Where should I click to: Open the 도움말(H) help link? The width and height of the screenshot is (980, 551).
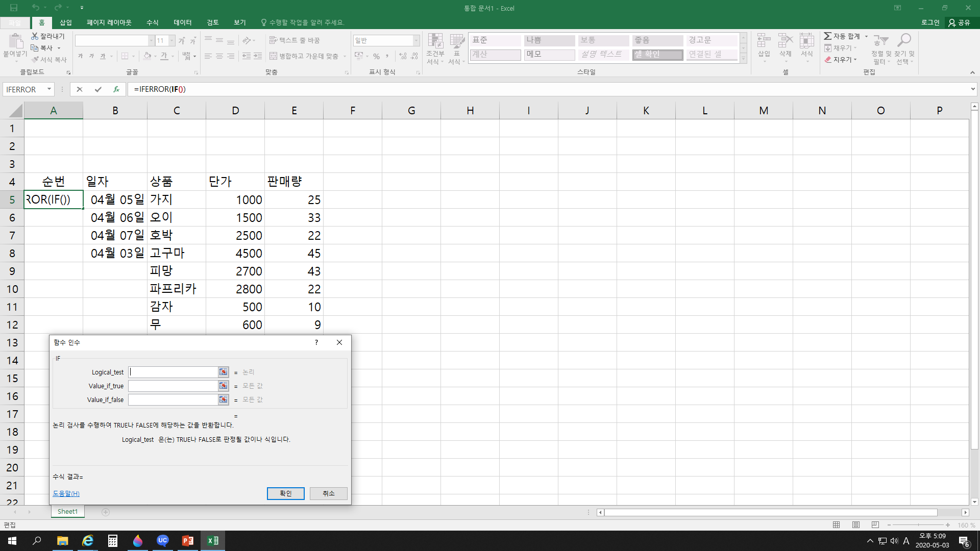[66, 493]
